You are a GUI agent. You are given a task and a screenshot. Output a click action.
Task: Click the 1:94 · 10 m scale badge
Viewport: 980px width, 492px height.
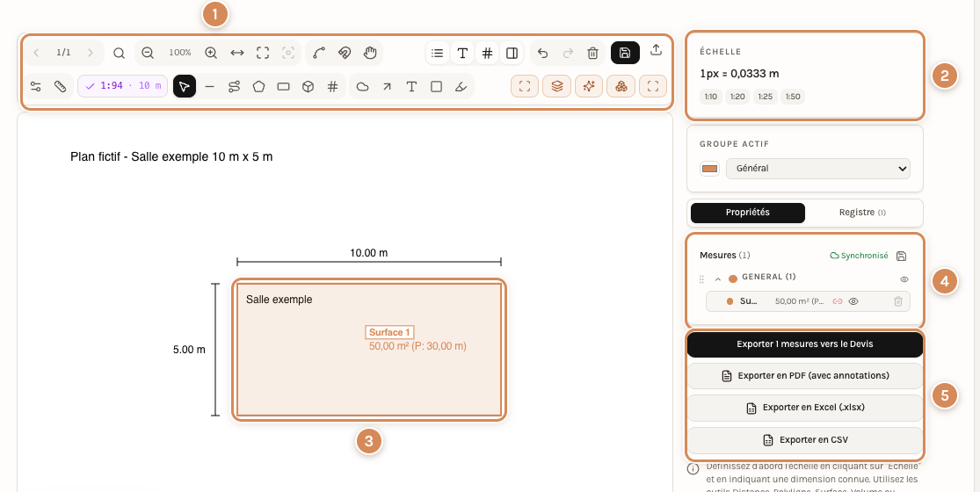tap(122, 86)
